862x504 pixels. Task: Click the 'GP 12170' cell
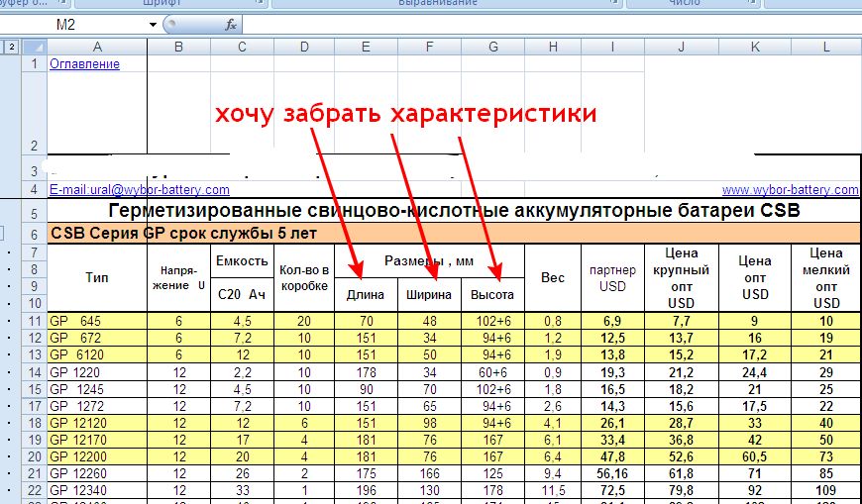(97, 441)
